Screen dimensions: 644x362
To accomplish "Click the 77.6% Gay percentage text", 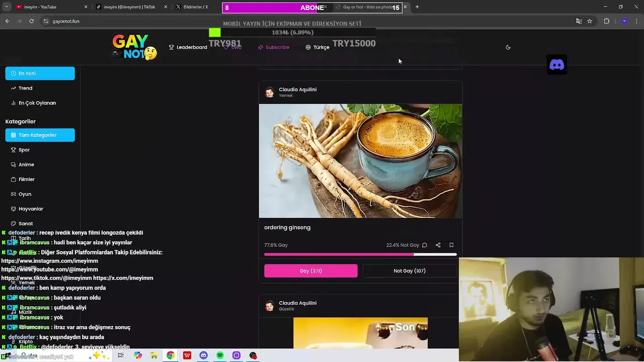I will click(x=276, y=245).
